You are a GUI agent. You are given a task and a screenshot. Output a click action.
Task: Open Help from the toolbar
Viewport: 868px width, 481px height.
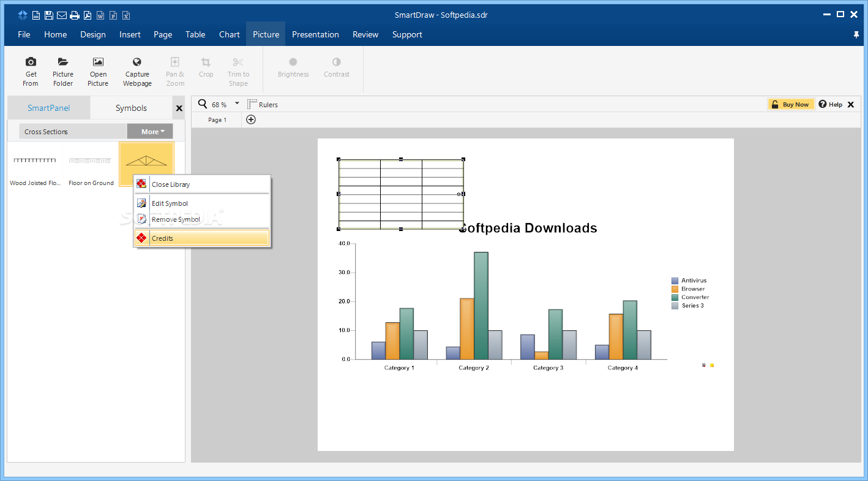click(831, 105)
